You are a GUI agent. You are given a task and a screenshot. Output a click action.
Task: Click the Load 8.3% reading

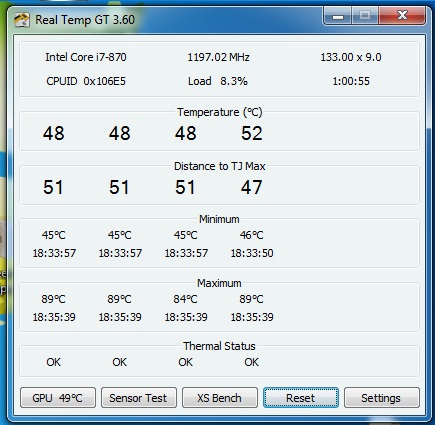[218, 81]
